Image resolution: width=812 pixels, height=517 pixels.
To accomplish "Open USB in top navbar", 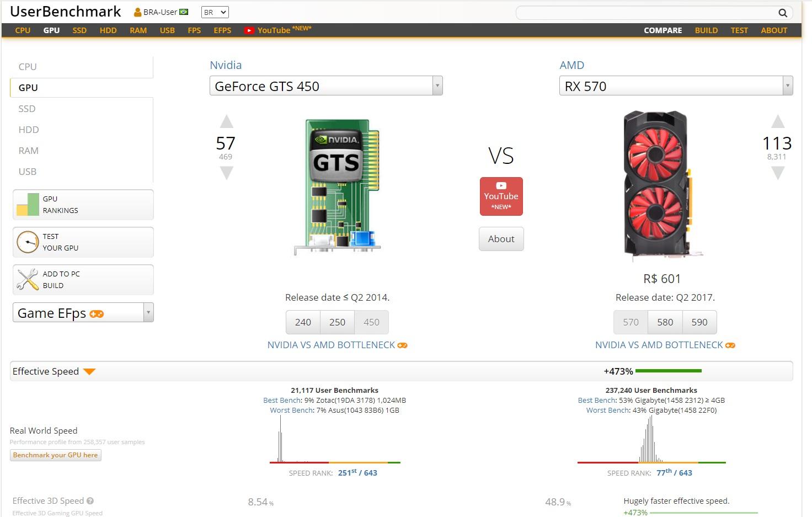I will [167, 30].
